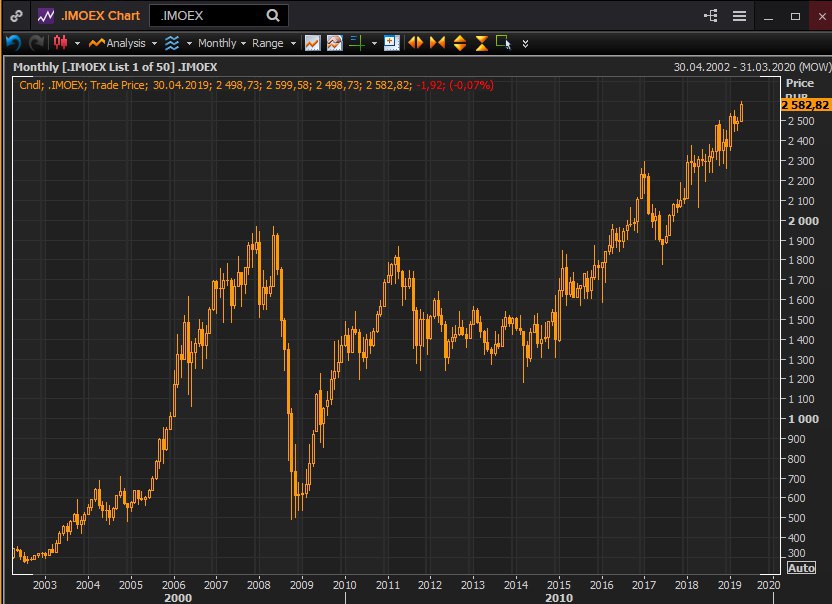The width and height of the screenshot is (832, 604).
Task: Select the zoom rectangle tool
Action: tap(503, 42)
